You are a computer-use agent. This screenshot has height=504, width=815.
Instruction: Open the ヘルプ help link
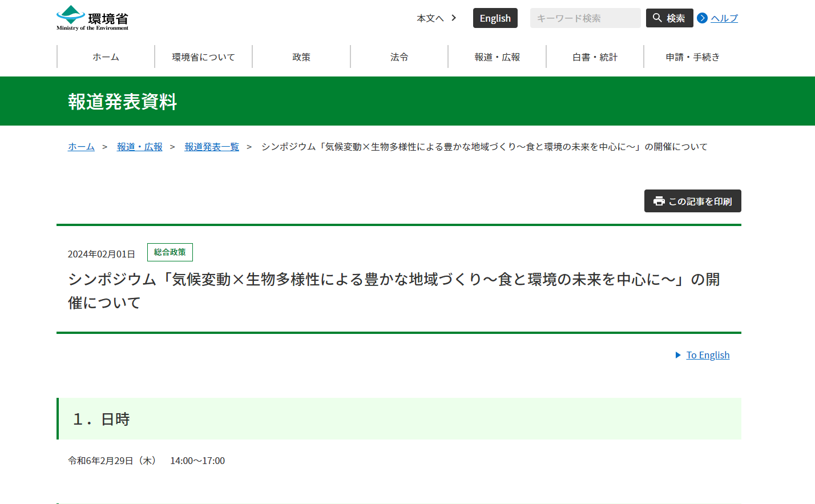point(724,18)
